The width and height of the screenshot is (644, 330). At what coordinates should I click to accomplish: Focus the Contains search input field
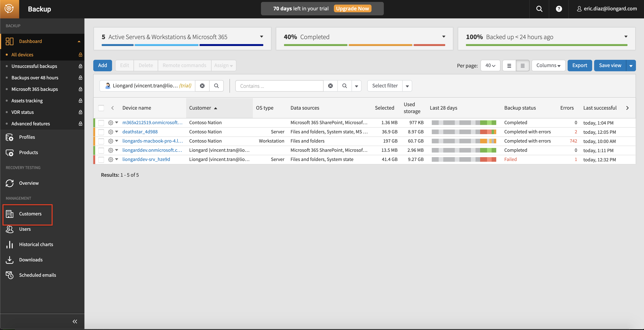click(279, 86)
